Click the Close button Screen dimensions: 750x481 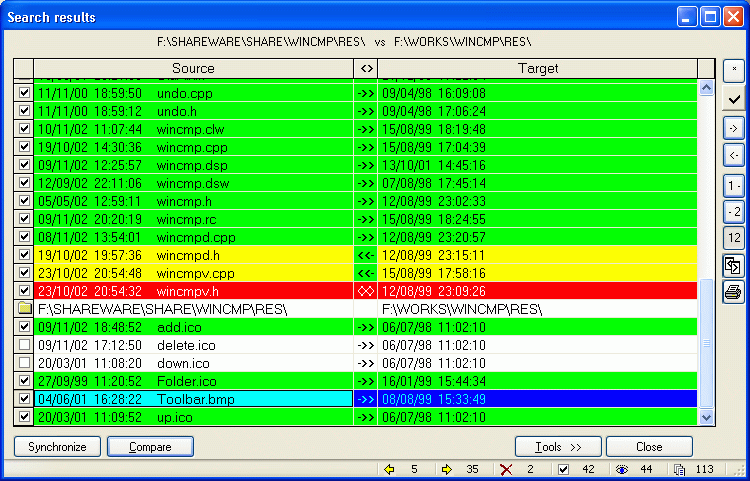[x=649, y=447]
